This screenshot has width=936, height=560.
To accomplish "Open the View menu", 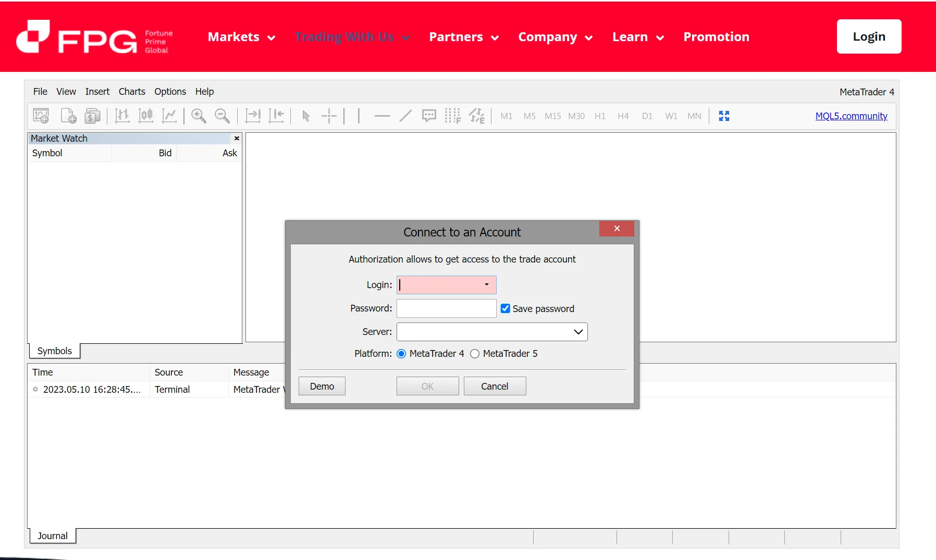I will [x=66, y=92].
